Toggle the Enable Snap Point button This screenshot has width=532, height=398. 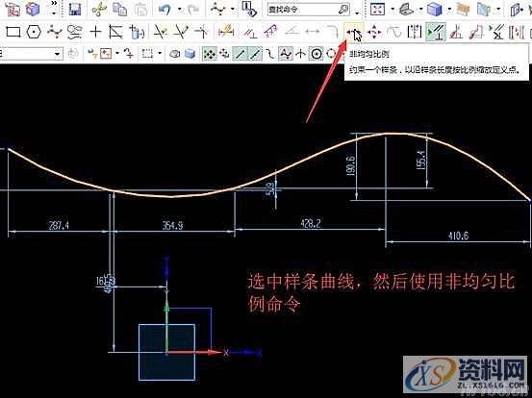210,54
